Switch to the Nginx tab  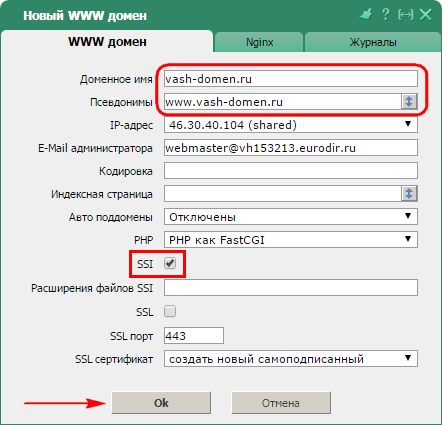[x=259, y=42]
